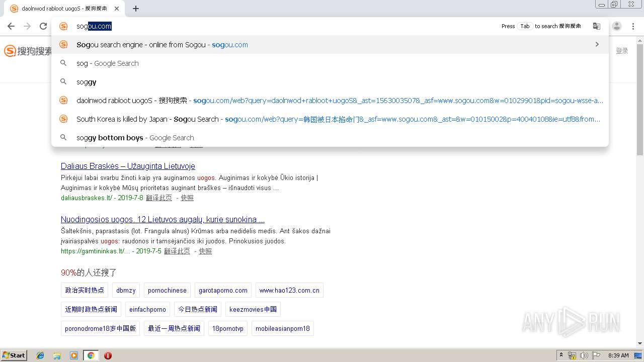Image resolution: width=644 pixels, height=362 pixels.
Task: Click 快照 under gamtininkas.lt result
Action: click(x=205, y=251)
